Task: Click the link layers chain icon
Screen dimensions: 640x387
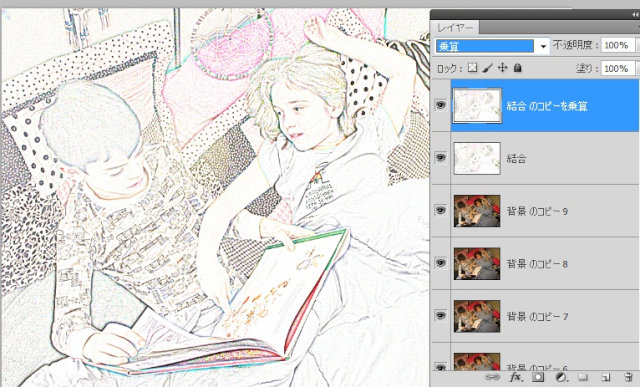Action: click(493, 377)
